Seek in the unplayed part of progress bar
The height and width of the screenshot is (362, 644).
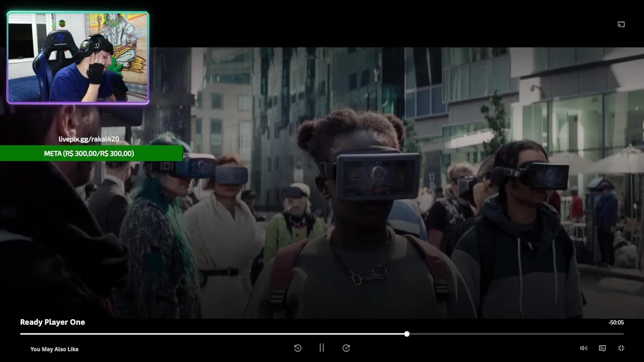point(516,334)
